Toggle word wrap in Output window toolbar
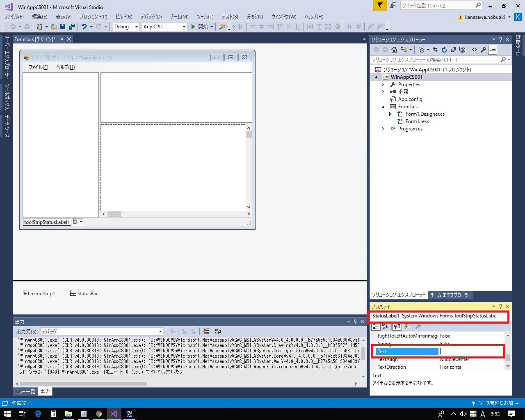 (x=218, y=331)
